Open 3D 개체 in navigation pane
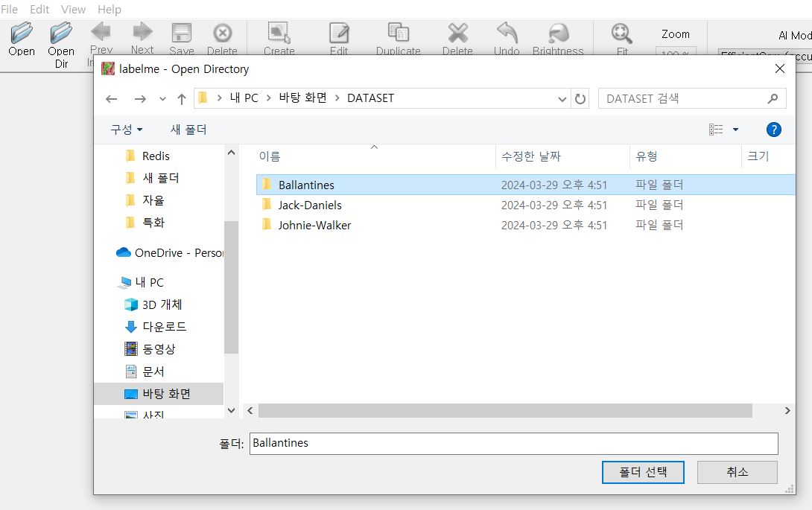 pos(153,305)
